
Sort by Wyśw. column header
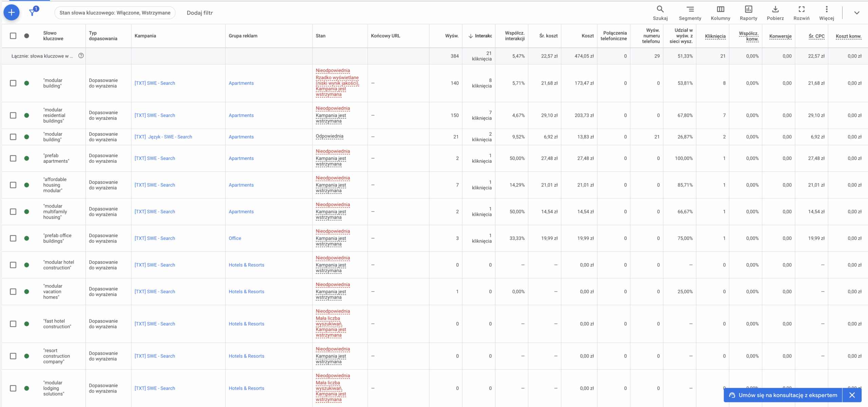coord(452,36)
